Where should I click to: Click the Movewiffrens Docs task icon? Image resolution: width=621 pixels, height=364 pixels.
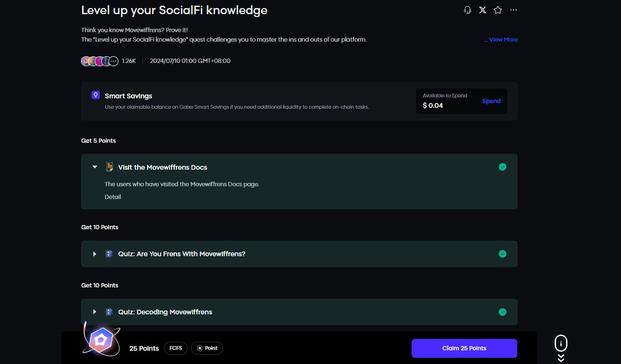(x=110, y=167)
